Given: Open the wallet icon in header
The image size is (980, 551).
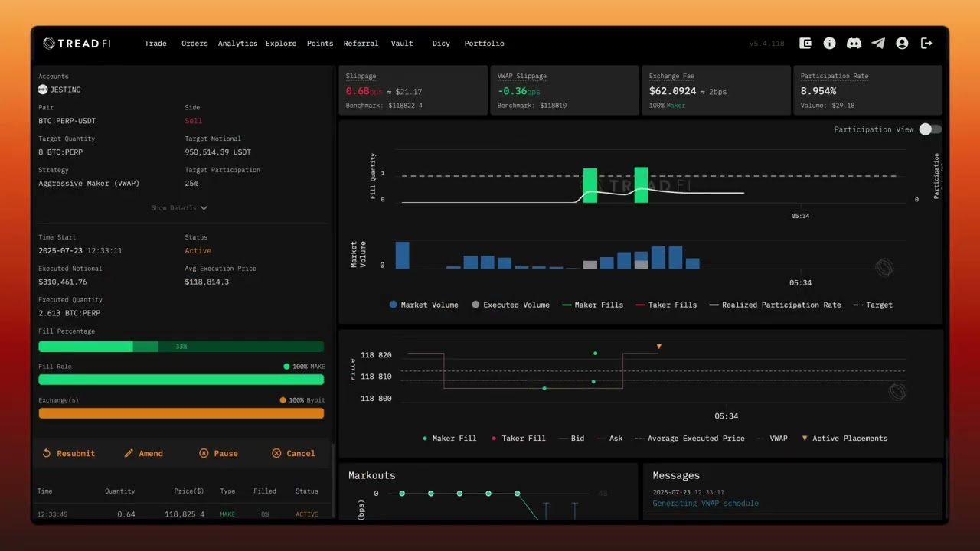Looking at the screenshot, I should click(805, 44).
